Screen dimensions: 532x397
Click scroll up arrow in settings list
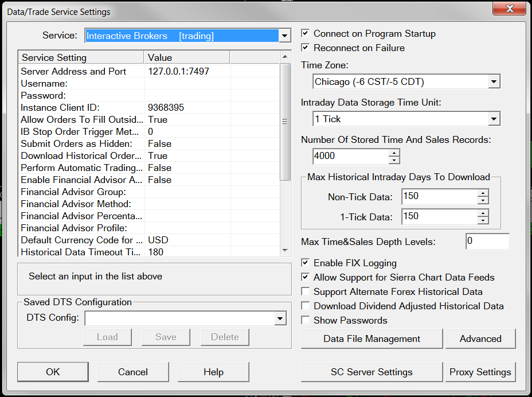click(x=285, y=57)
